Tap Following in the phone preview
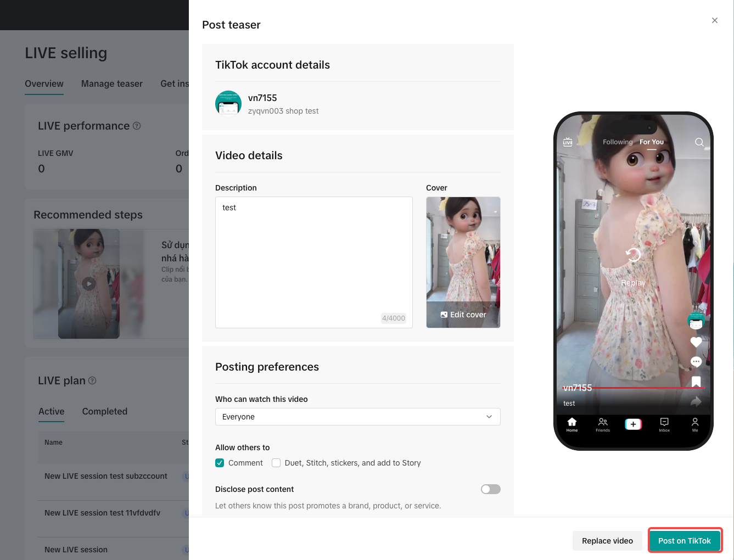This screenshot has width=734, height=560. 618,142
